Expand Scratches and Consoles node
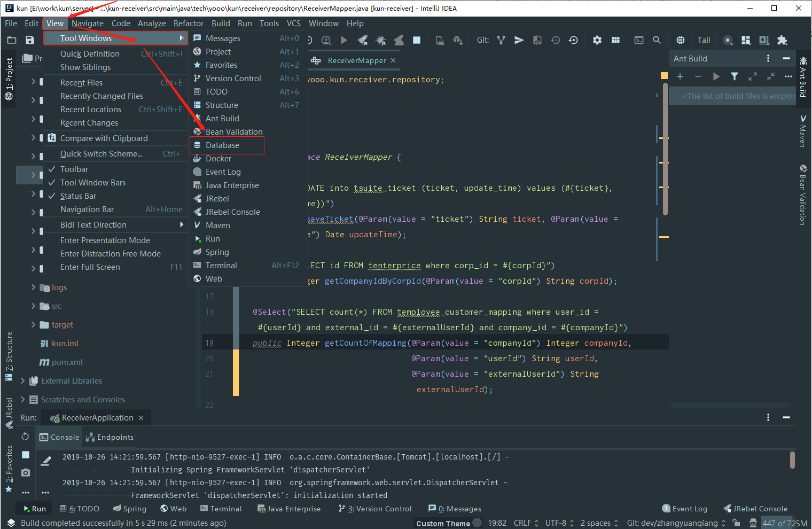 click(23, 400)
